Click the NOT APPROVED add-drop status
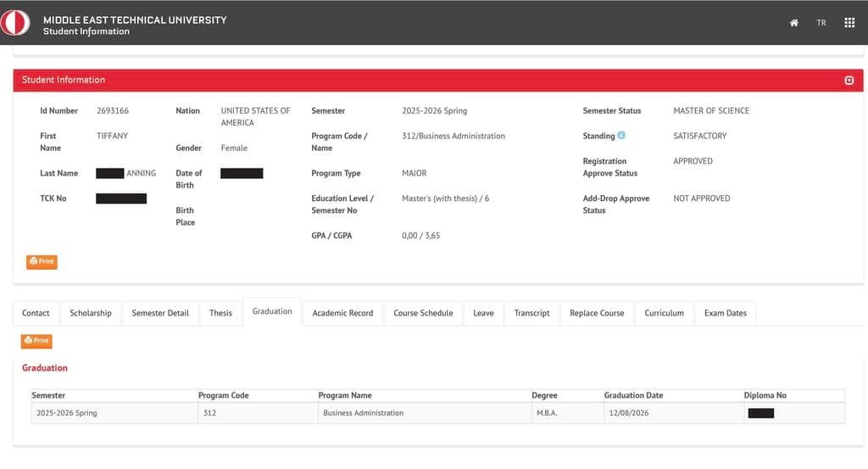Viewport: 868px width, 469px height. (x=701, y=198)
